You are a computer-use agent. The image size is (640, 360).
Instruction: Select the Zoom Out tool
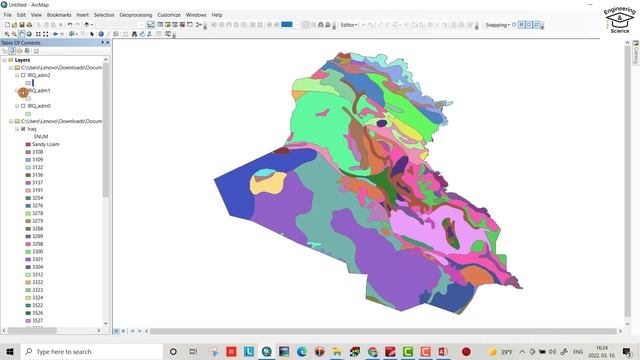click(x=14, y=34)
